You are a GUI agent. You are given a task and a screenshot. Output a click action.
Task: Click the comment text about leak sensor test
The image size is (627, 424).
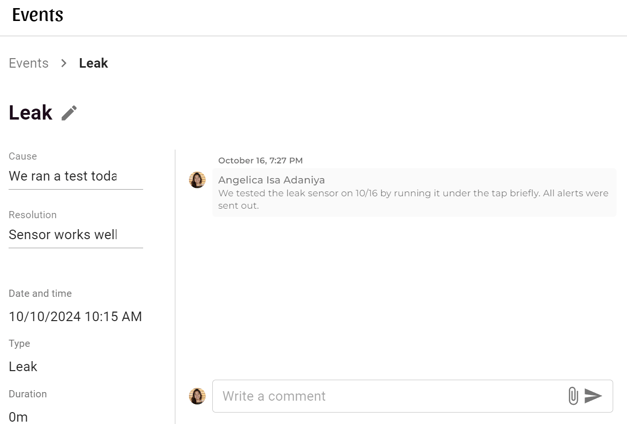click(x=413, y=199)
